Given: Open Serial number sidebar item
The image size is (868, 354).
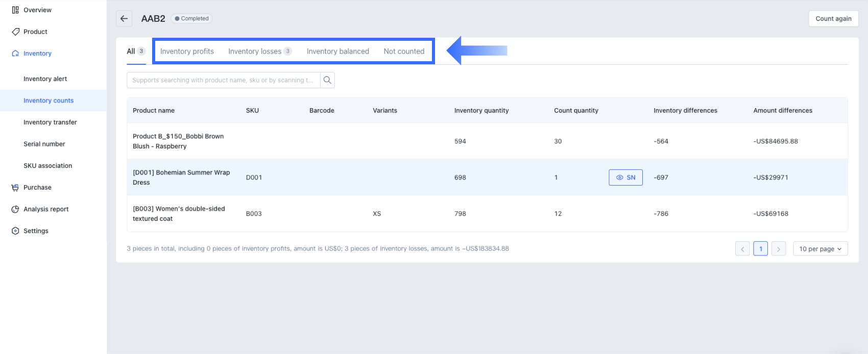Looking at the screenshot, I should (44, 144).
